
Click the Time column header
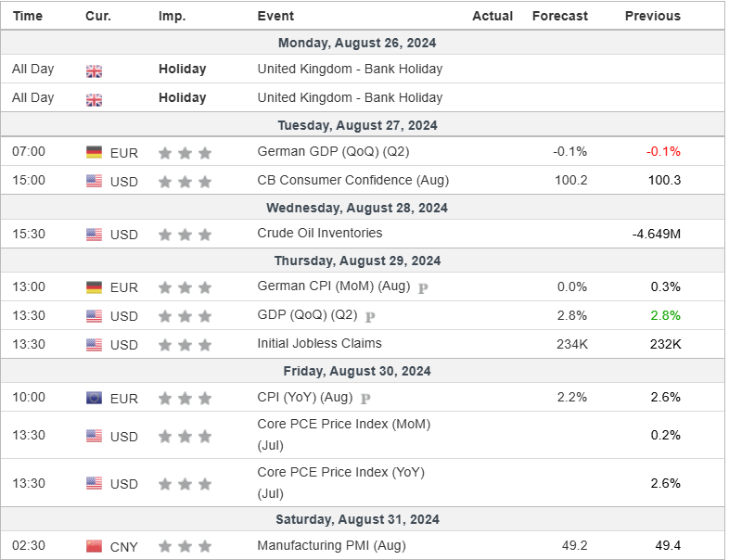pyautogui.click(x=28, y=16)
